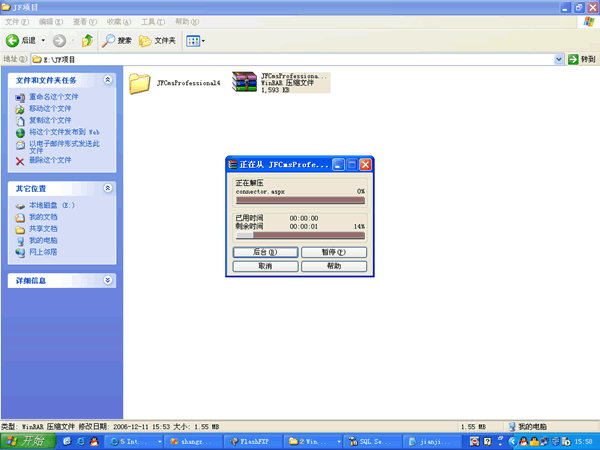The height and width of the screenshot is (450, 600).
Task: Open the 帮助(H) menu
Action: tap(187, 22)
